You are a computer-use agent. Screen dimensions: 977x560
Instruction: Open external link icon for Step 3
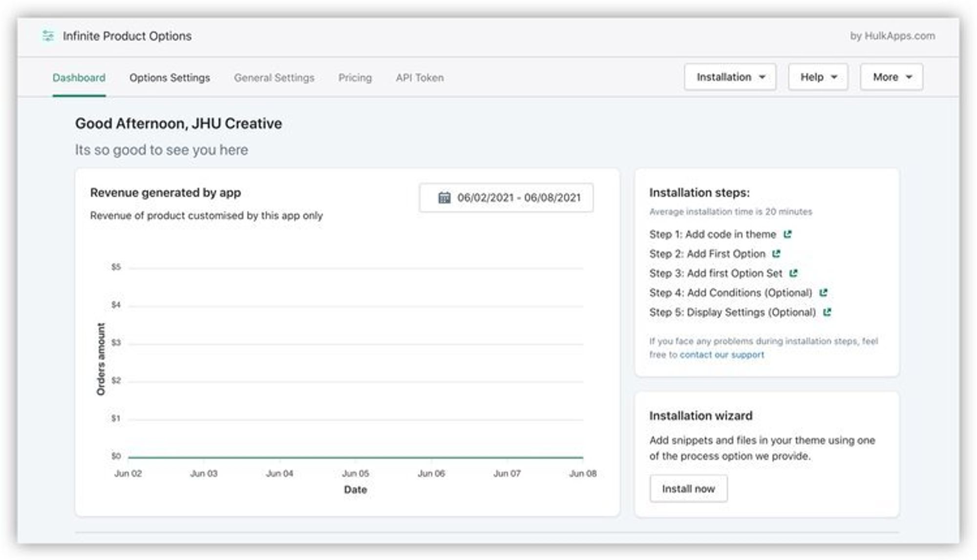point(793,273)
